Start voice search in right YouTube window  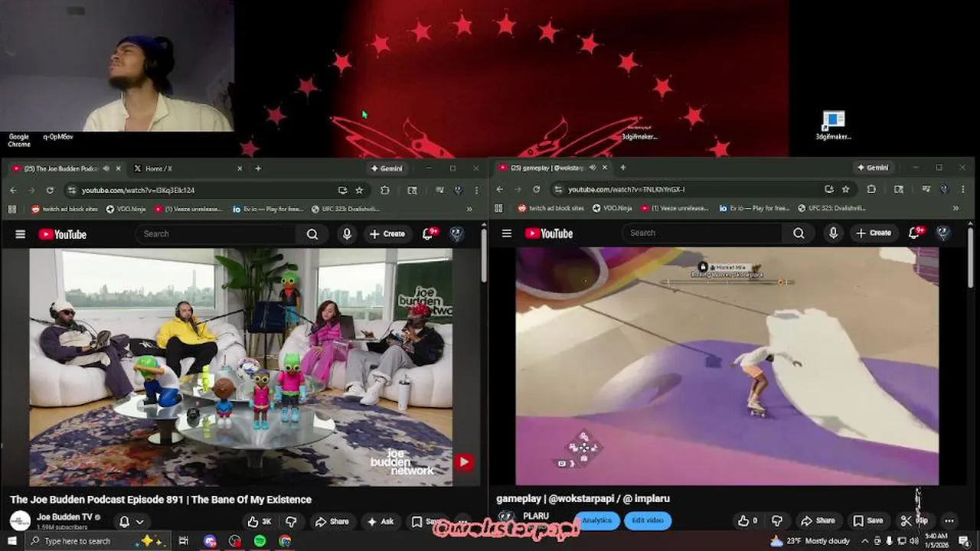[833, 233]
